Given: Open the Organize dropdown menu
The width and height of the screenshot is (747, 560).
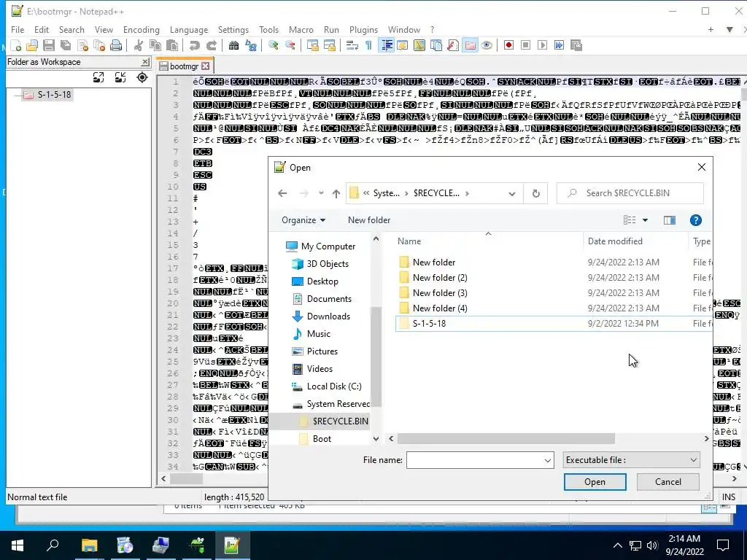Looking at the screenshot, I should coord(303,220).
